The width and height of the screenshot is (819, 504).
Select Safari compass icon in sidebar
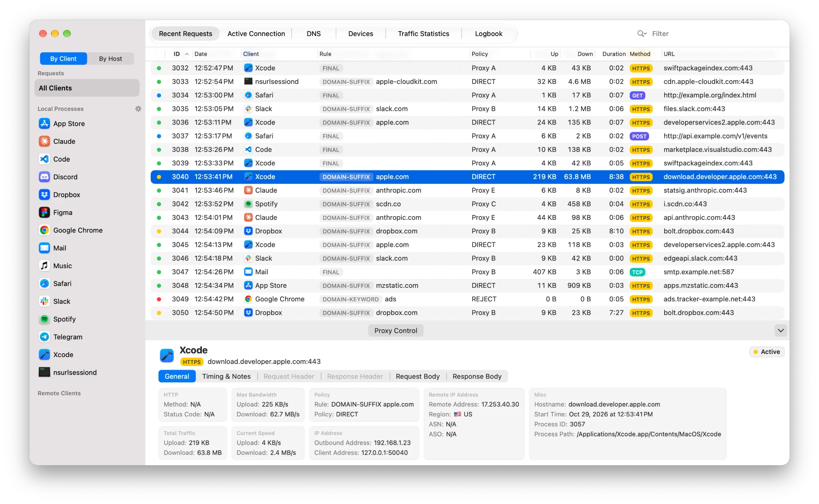tap(44, 283)
